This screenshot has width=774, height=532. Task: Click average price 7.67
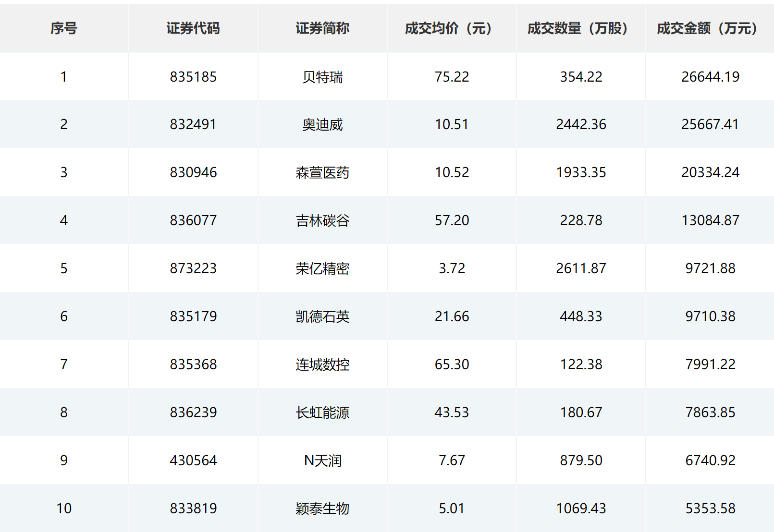tap(452, 460)
